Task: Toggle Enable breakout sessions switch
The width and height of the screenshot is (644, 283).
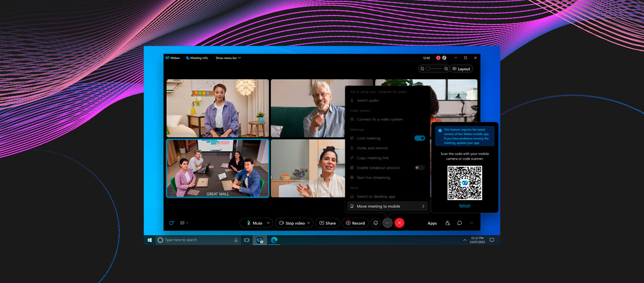Action: click(419, 168)
